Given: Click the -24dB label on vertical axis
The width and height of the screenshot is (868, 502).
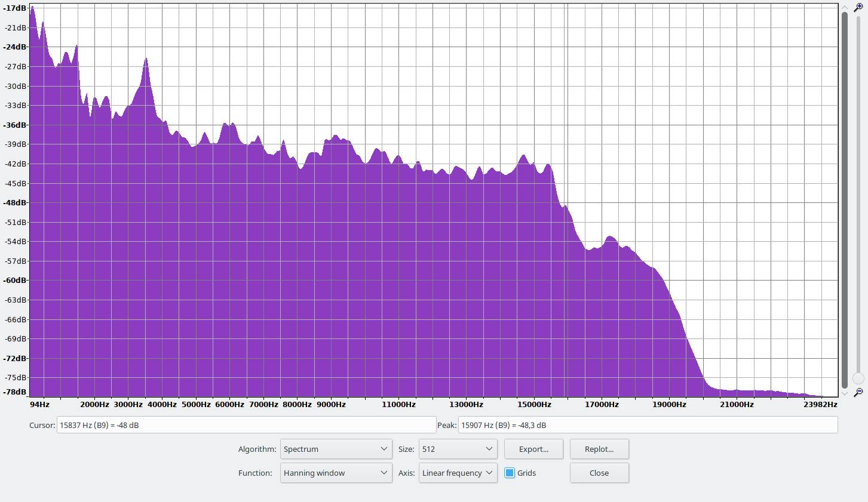Looking at the screenshot, I should pyautogui.click(x=15, y=47).
